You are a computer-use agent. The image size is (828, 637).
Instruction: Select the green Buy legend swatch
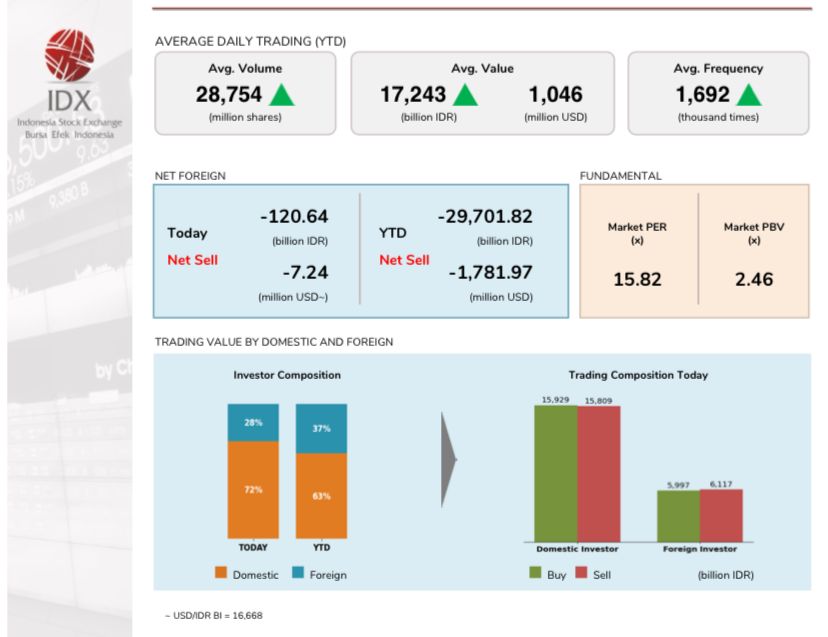pos(535,575)
